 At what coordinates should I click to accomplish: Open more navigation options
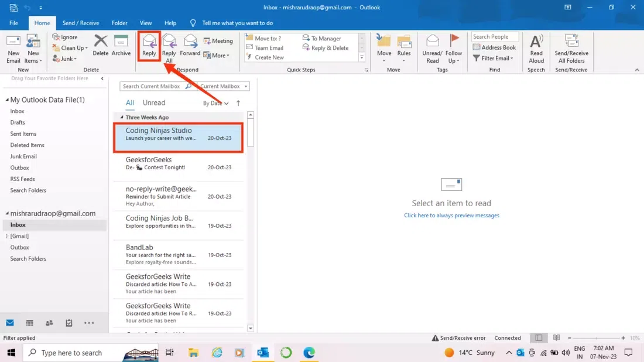pyautogui.click(x=89, y=323)
